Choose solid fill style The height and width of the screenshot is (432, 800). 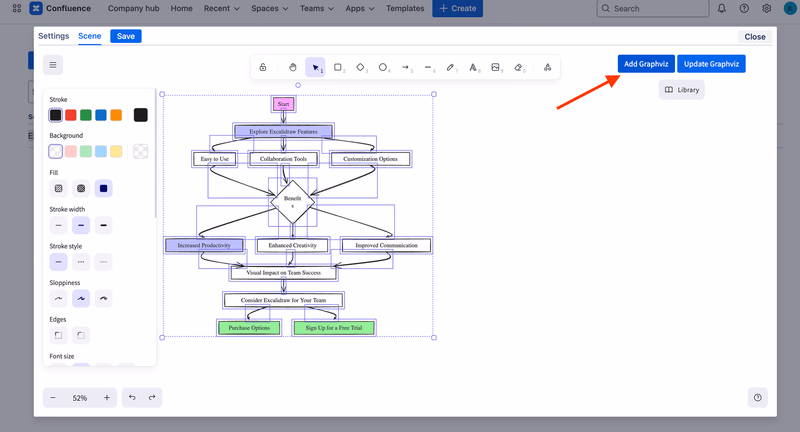point(104,188)
